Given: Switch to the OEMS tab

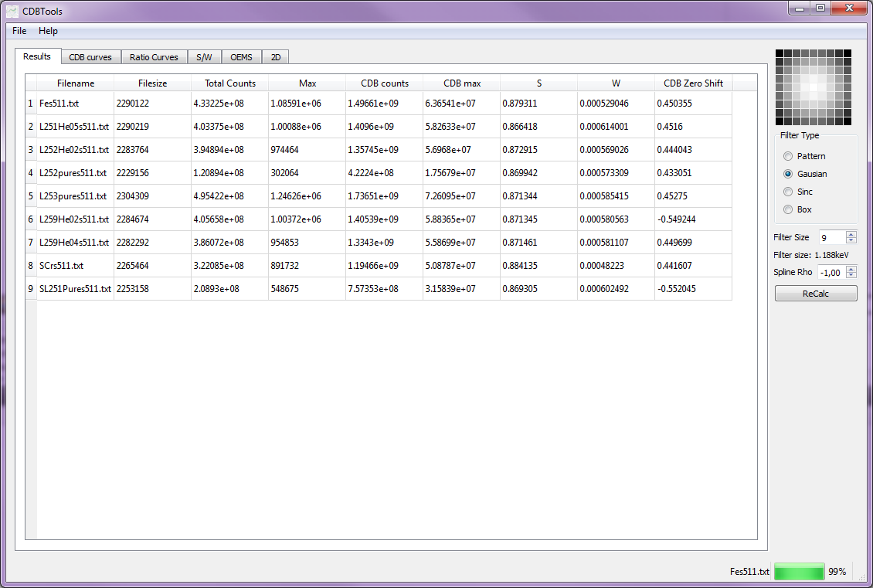Looking at the screenshot, I should pyautogui.click(x=241, y=57).
